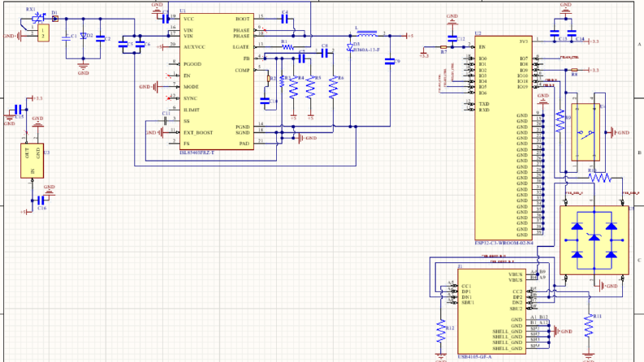
Task: Click the 'B360A-13-F' diode label
Action: [367, 50]
